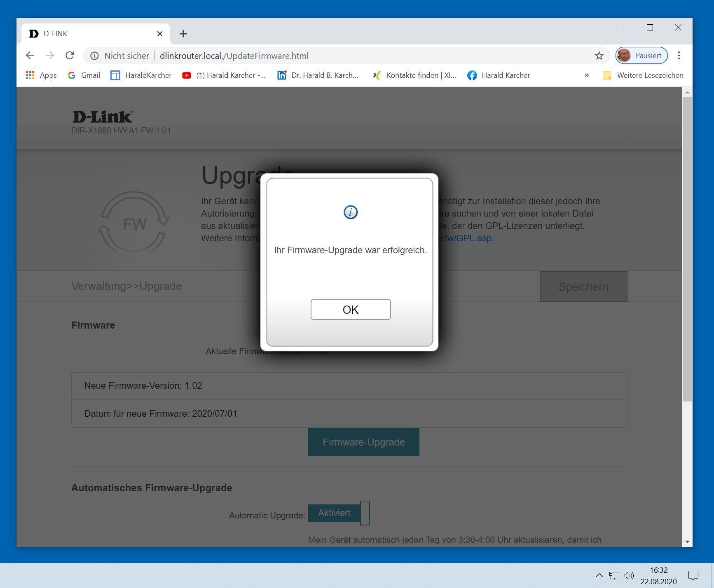Expand the hidden bookmarks overflow chevron
The height and width of the screenshot is (588, 714).
587,75
